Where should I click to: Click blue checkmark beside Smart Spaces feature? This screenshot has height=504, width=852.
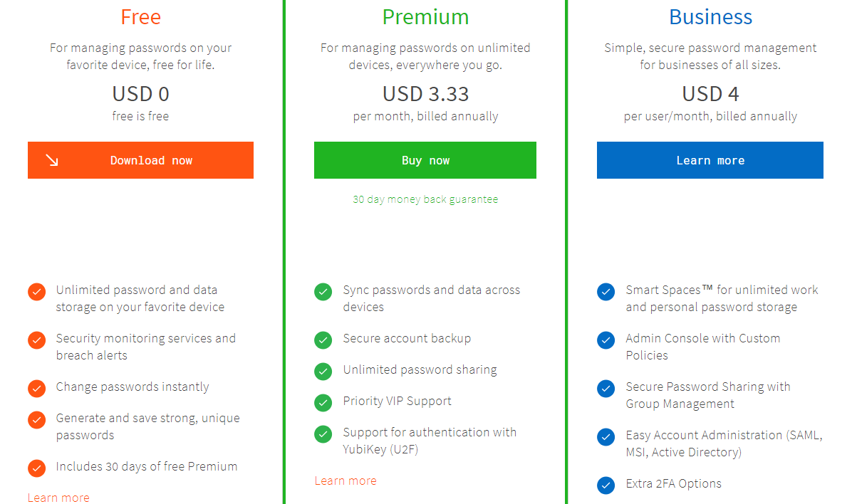point(606,292)
